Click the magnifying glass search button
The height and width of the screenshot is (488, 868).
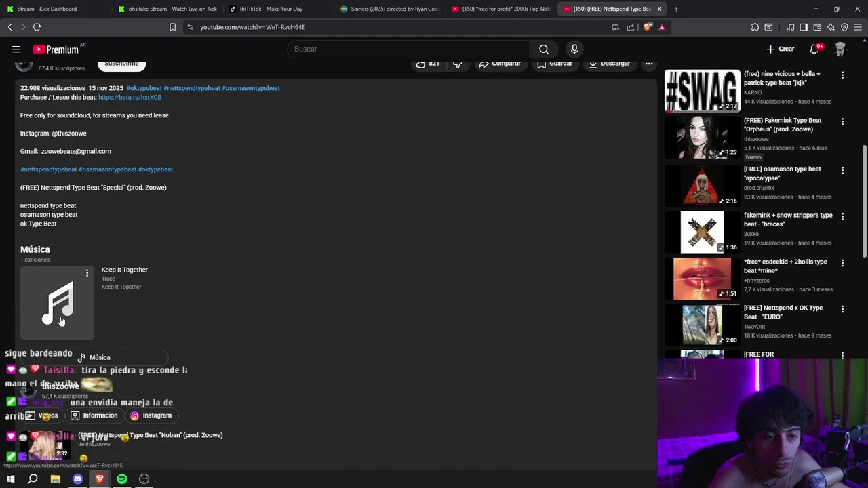pyautogui.click(x=544, y=49)
